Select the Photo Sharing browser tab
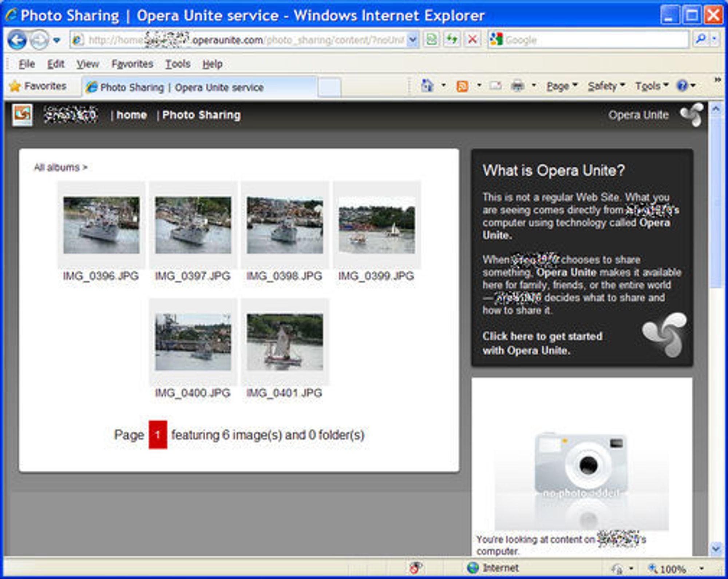 199,87
